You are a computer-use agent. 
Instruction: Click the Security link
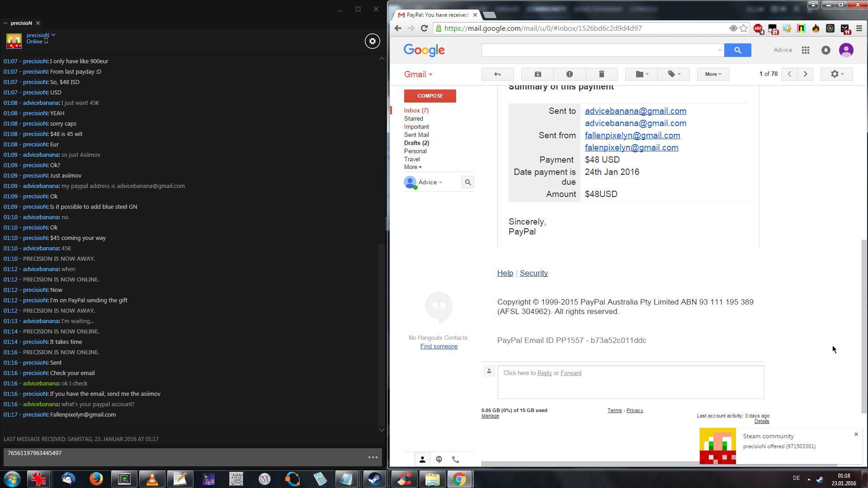click(x=533, y=273)
